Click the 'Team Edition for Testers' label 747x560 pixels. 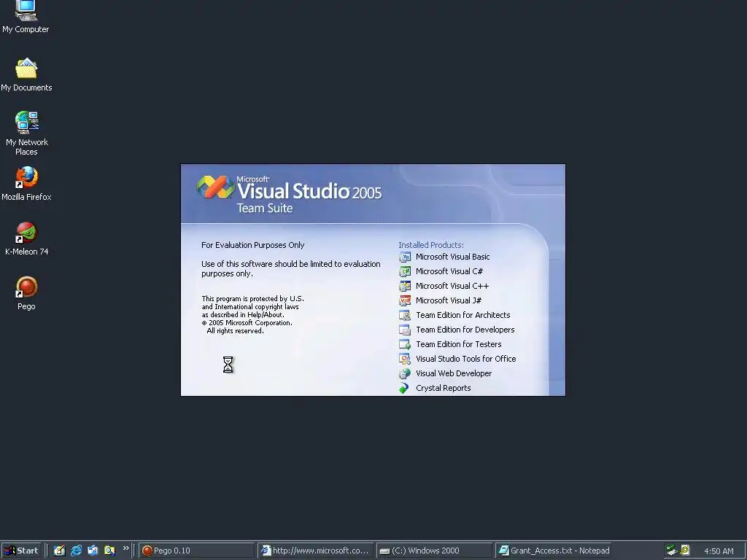pyautogui.click(x=458, y=344)
